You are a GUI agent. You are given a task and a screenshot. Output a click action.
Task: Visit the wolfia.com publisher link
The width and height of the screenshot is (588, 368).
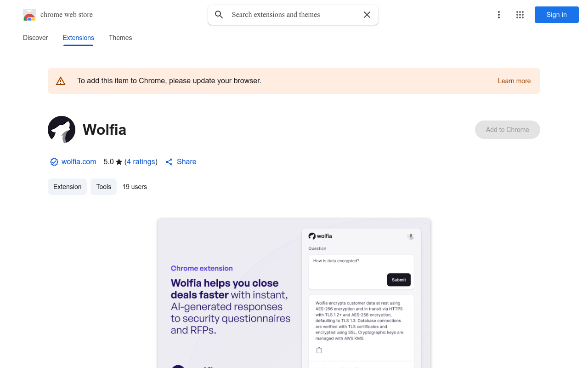[79, 162]
